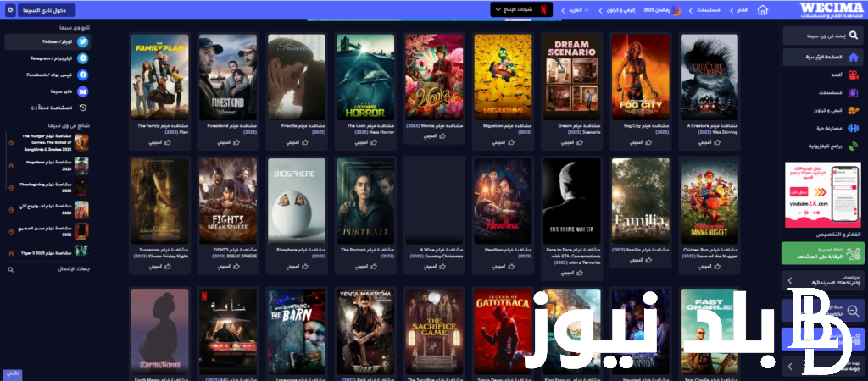Click the red camera icon for أفلام
This screenshot has width=868, height=381.
pos(853,75)
